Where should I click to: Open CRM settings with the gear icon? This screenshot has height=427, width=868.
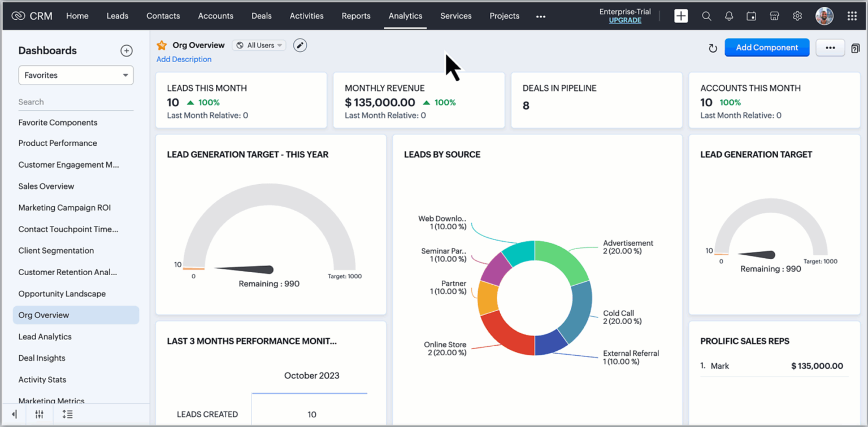[797, 16]
